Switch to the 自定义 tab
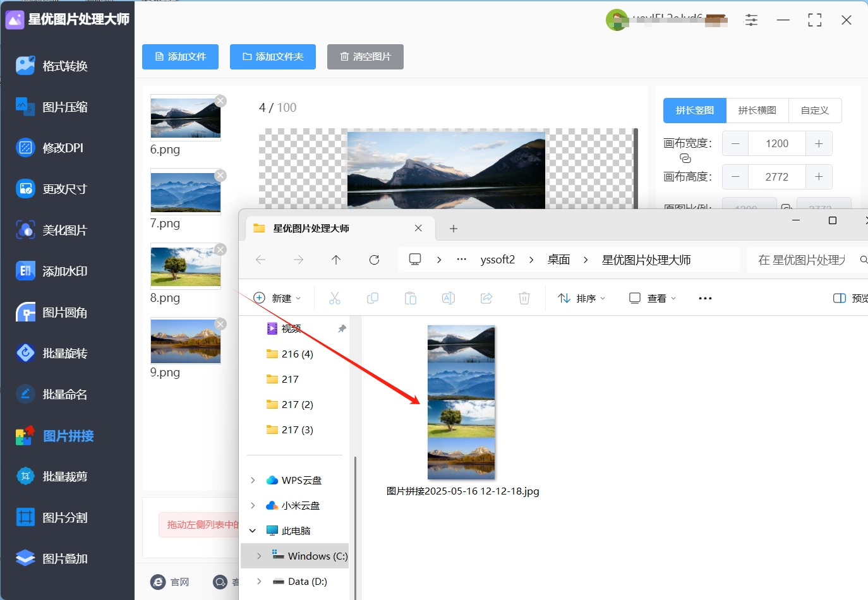The height and width of the screenshot is (600, 868). [815, 111]
